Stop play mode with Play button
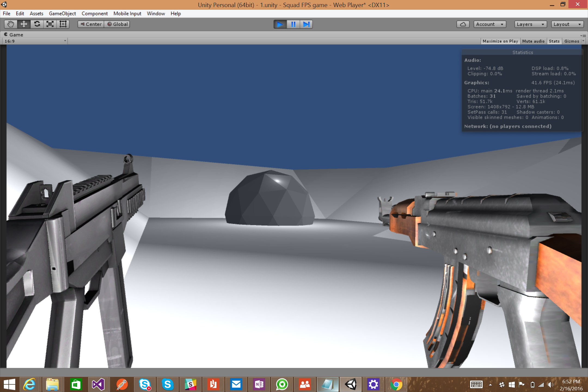This screenshot has width=588, height=392. pyautogui.click(x=280, y=24)
